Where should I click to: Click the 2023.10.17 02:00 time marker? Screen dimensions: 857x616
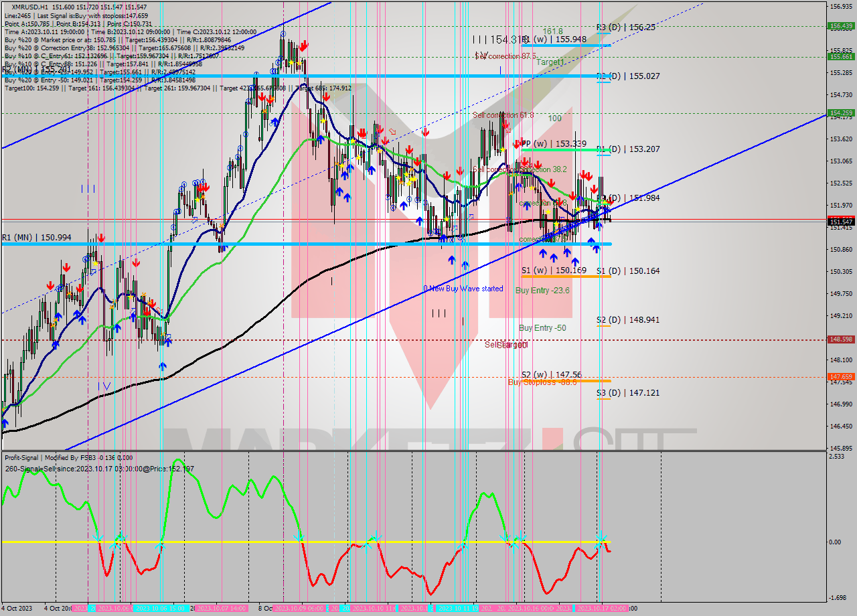point(602,609)
